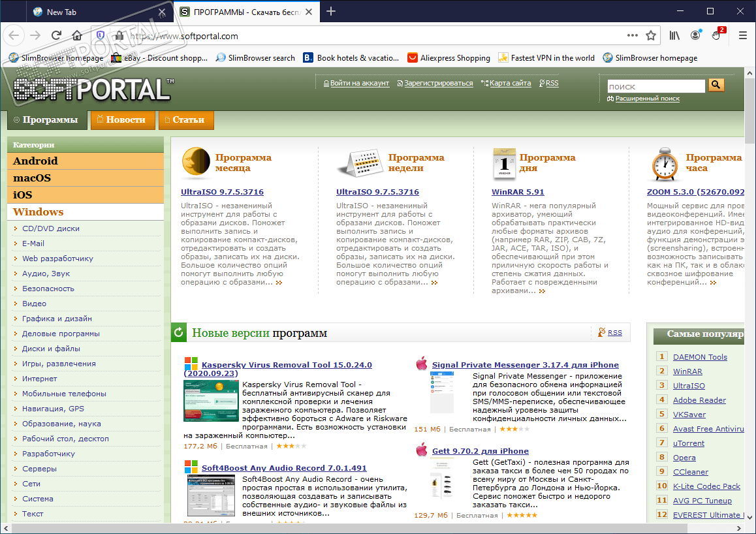Screen dimensions: 756x534
Task: Open Войти на аккаунт link
Action: [x=359, y=83]
